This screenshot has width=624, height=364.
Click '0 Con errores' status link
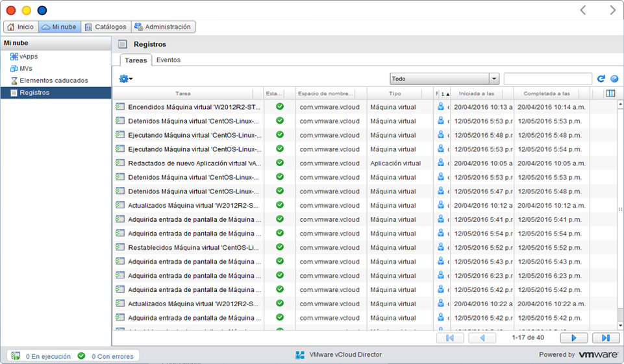pyautogui.click(x=112, y=356)
